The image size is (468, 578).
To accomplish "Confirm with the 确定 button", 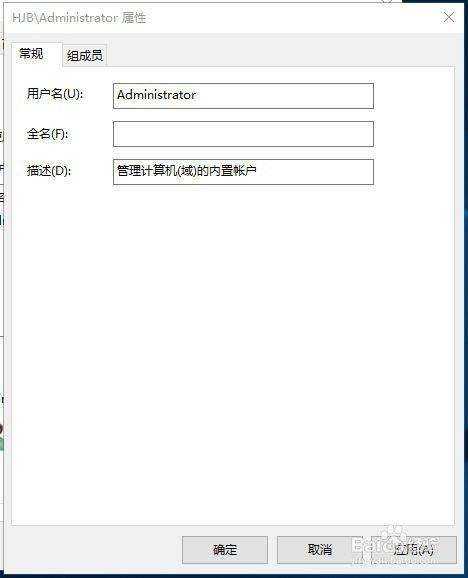I will (x=225, y=550).
